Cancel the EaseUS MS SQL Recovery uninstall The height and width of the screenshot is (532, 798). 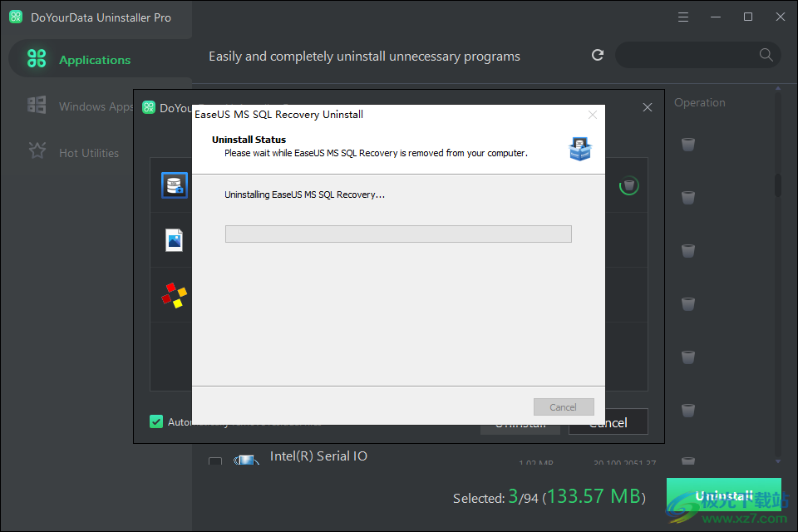pos(564,406)
